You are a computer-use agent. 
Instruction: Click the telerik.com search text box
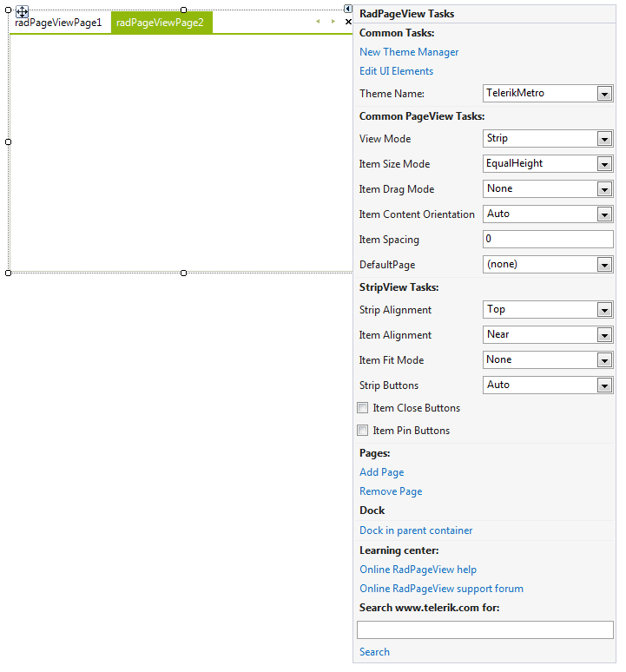tap(485, 630)
